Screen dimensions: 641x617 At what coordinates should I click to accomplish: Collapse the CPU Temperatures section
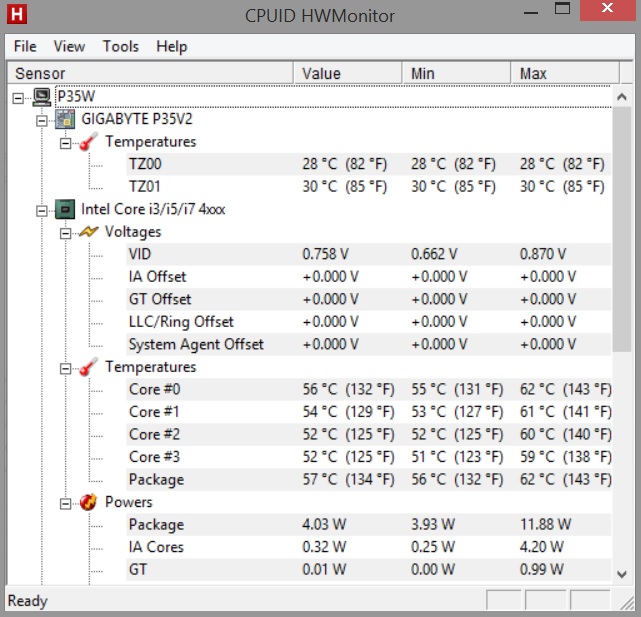[x=65, y=369]
